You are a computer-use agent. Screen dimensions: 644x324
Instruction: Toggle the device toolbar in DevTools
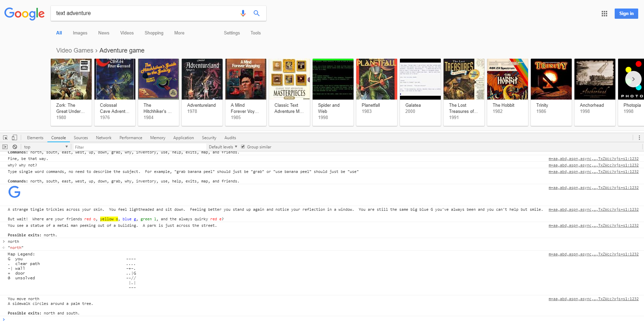pyautogui.click(x=14, y=137)
